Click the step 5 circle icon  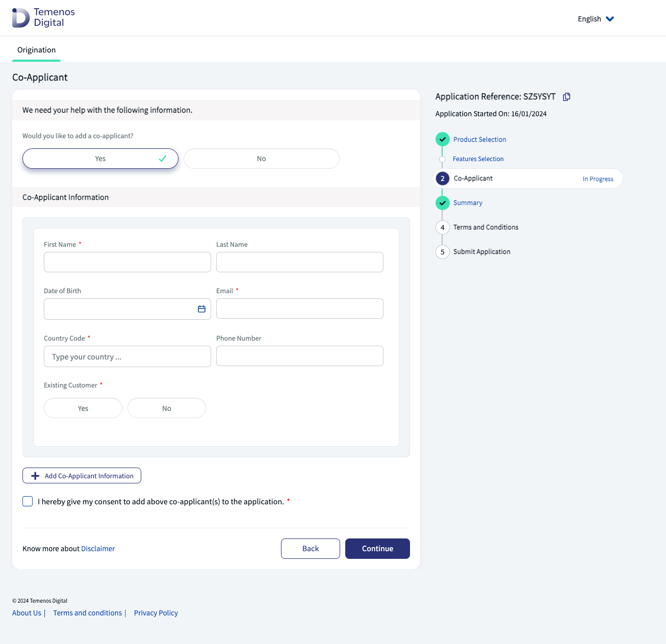click(442, 252)
